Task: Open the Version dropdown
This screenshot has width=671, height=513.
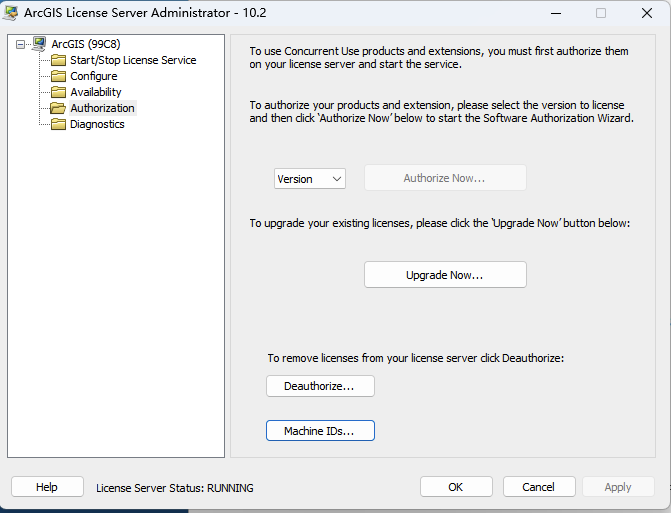Action: coord(310,178)
